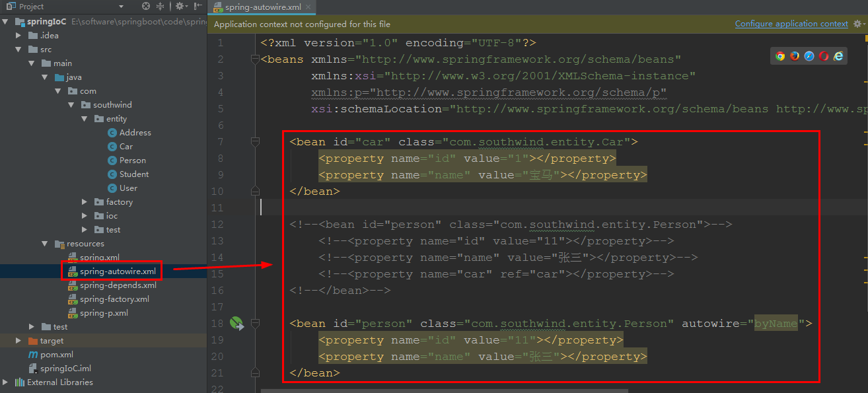Image resolution: width=868 pixels, height=393 pixels.
Task: Expand the .idea folder
Action: point(19,36)
